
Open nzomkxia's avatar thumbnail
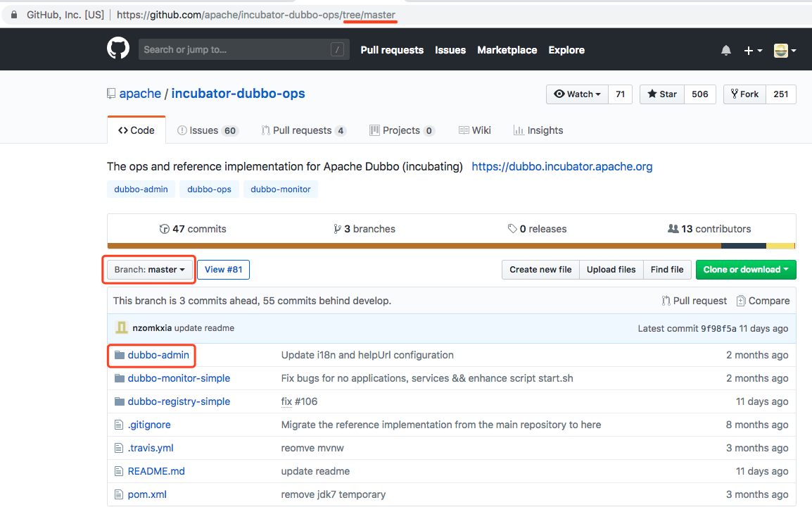pyautogui.click(x=121, y=327)
